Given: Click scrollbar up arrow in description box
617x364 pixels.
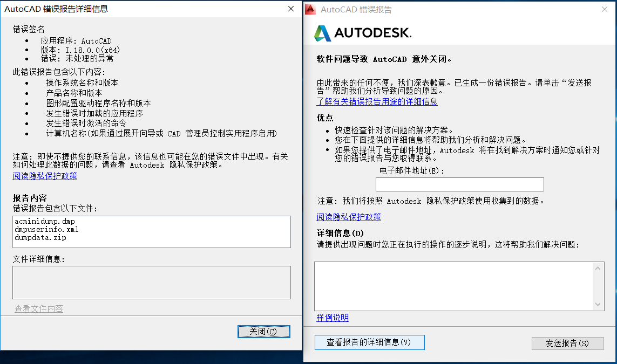Looking at the screenshot, I should click(x=598, y=269).
